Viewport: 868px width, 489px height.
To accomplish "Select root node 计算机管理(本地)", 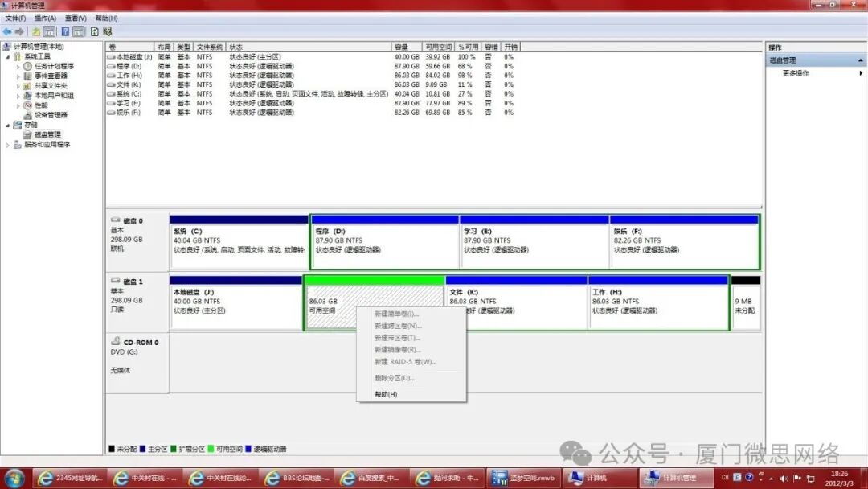I will [39, 47].
